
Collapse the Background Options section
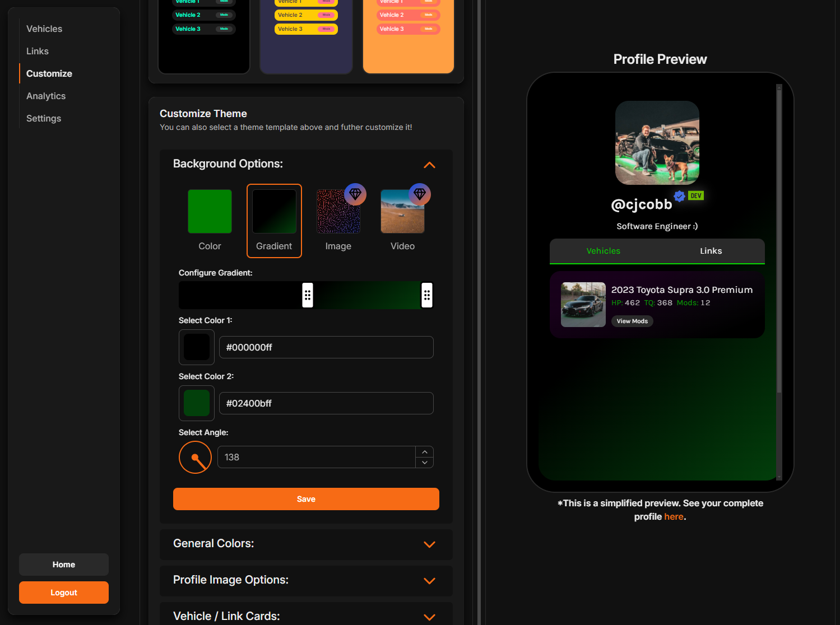pyautogui.click(x=429, y=165)
